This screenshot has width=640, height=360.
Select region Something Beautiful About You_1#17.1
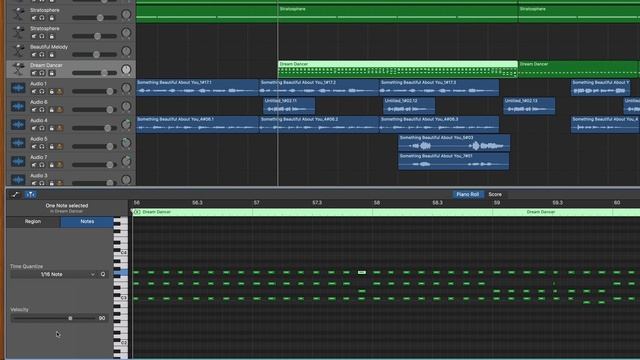(x=197, y=88)
